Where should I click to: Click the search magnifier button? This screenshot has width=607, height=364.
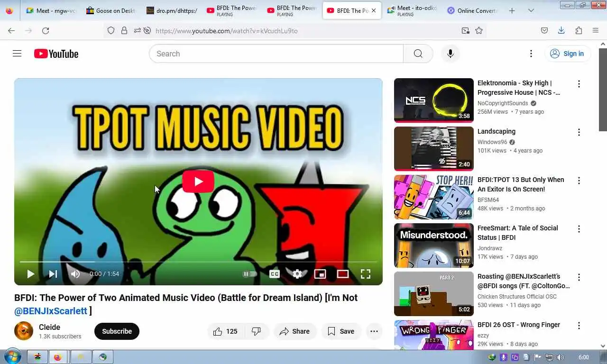click(418, 54)
